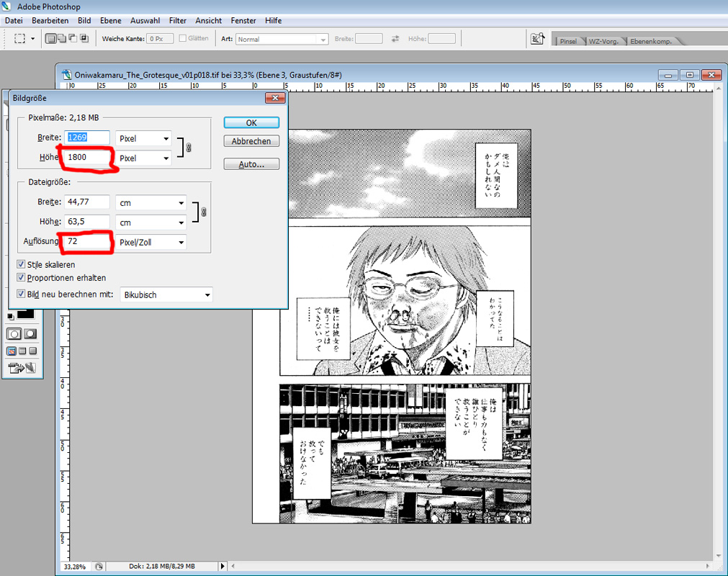Image resolution: width=728 pixels, height=576 pixels.
Task: Choose Add to selection mode icon
Action: [x=62, y=39]
